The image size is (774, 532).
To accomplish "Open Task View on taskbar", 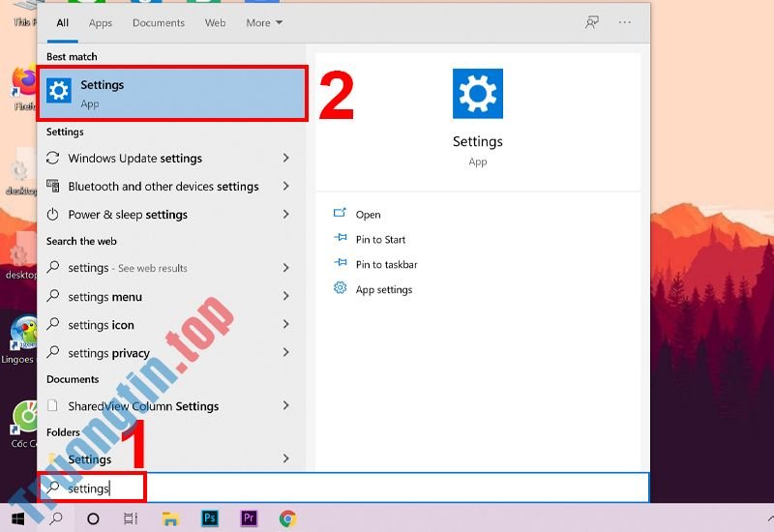I will (x=131, y=518).
